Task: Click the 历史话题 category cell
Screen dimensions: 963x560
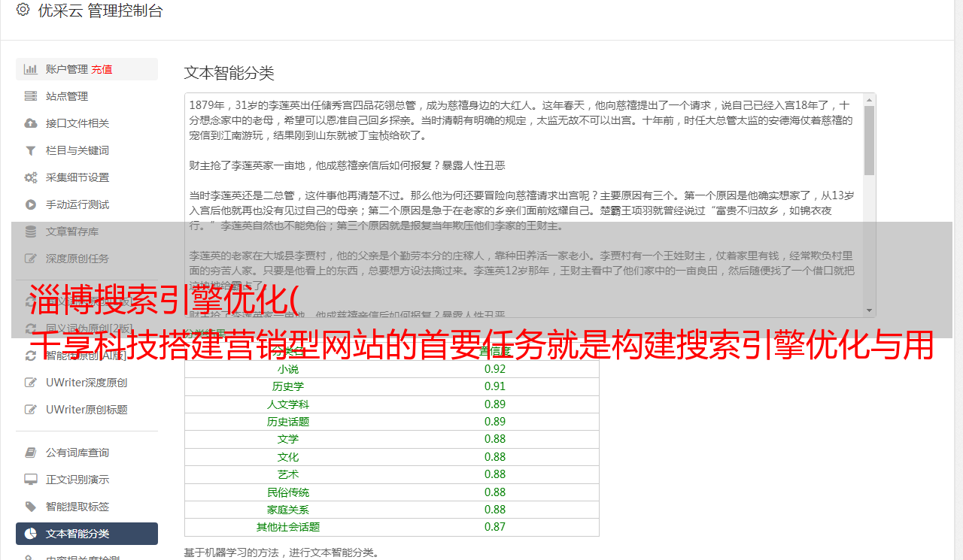Action: click(x=288, y=422)
